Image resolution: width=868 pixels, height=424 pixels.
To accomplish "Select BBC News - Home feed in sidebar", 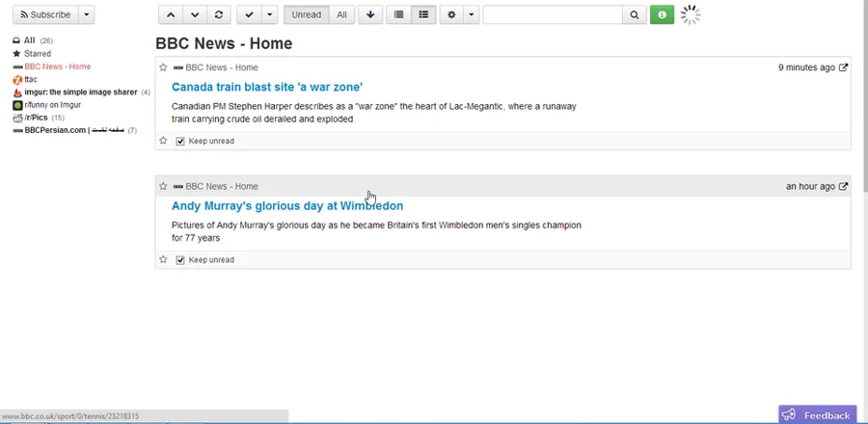I will coord(57,66).
